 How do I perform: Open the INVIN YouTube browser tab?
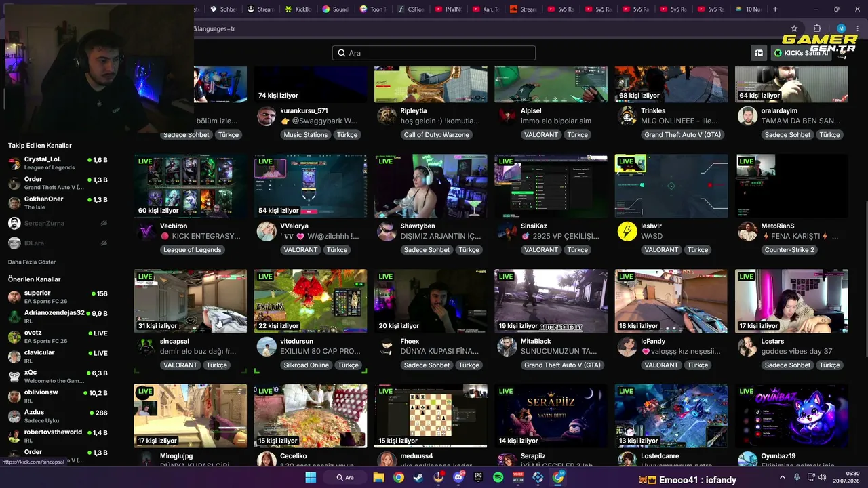pos(448,9)
